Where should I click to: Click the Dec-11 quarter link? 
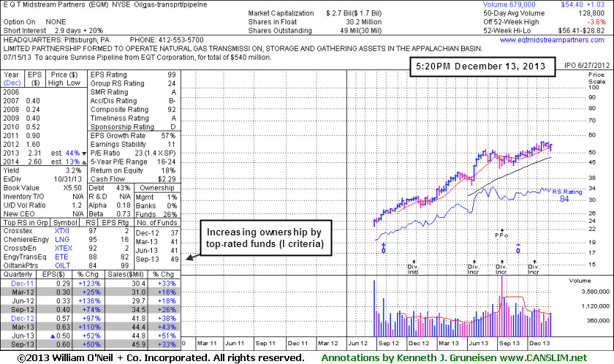pyautogui.click(x=23, y=284)
